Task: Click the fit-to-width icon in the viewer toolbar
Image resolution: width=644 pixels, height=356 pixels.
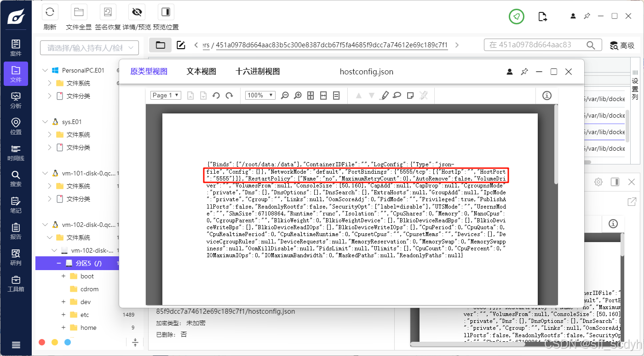Action: 323,96
